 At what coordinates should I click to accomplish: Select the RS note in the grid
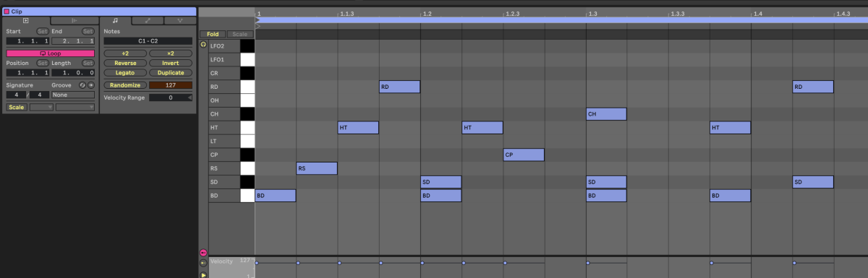317,168
